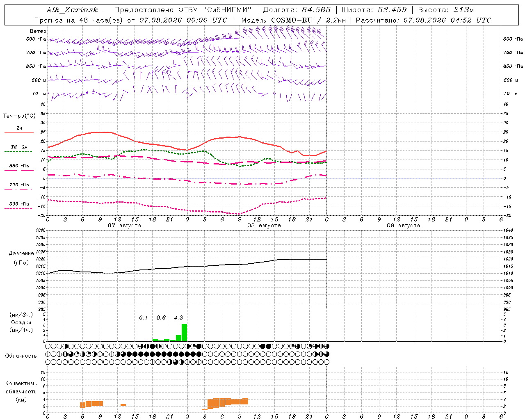Click the 09 августа date label
The width and height of the screenshot is (525, 420).
coord(404,226)
